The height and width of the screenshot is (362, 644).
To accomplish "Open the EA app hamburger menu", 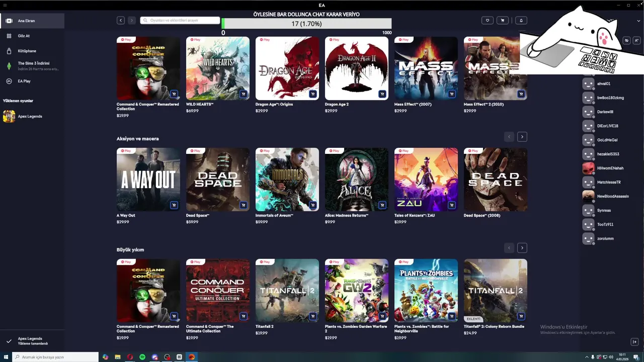I will [x=5, y=5].
